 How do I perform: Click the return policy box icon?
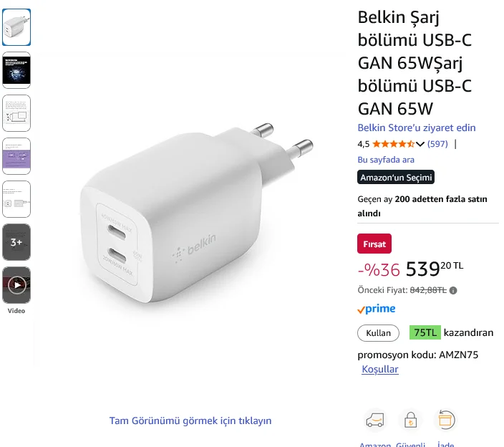pyautogui.click(x=445, y=420)
